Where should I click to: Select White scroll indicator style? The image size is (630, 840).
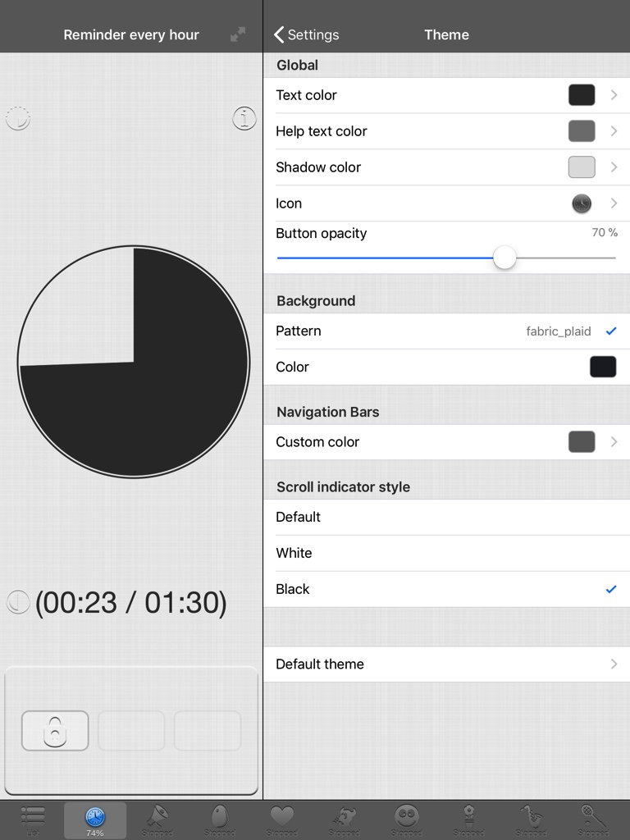(446, 553)
